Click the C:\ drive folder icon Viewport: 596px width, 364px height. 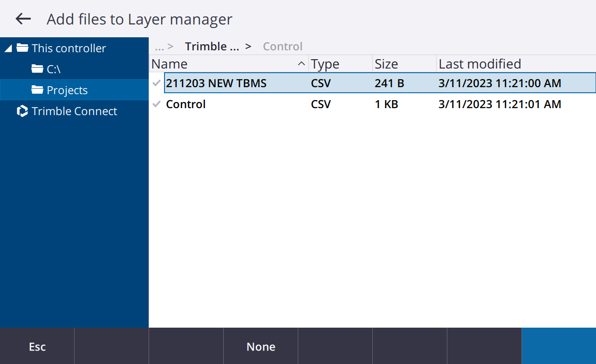point(37,69)
